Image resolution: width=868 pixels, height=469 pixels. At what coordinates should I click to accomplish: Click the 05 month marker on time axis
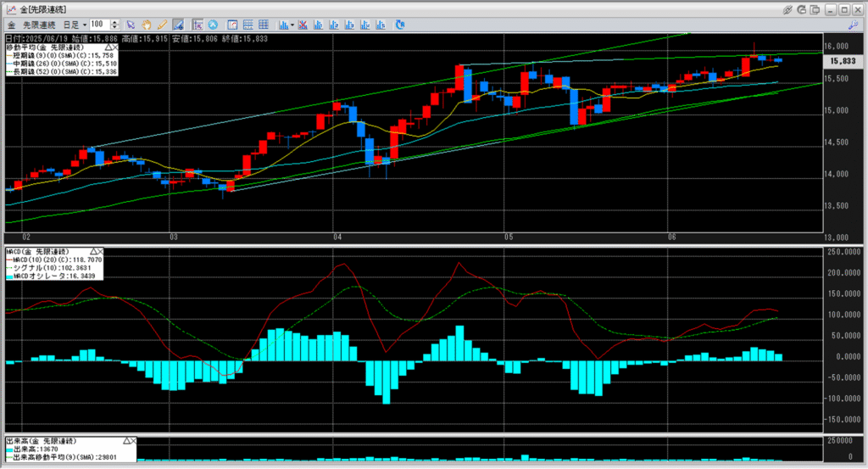click(509, 237)
